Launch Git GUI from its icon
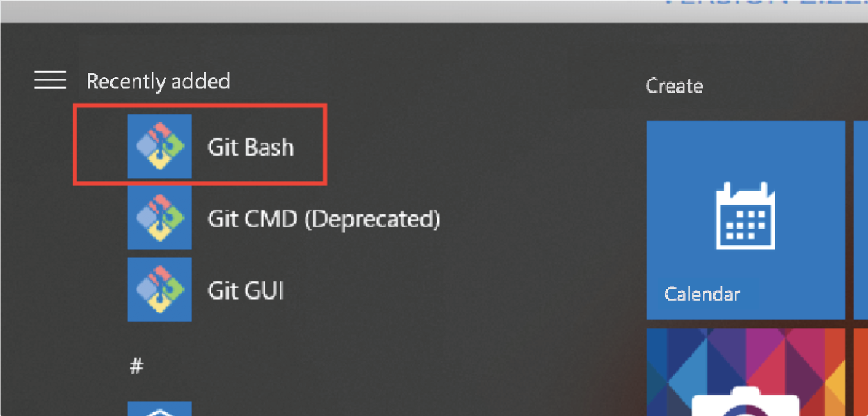 [x=160, y=289]
